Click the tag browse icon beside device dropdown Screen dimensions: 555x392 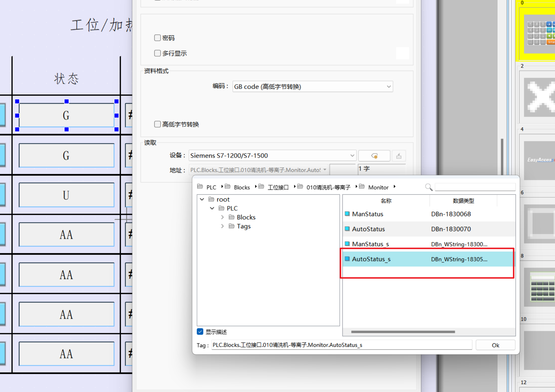pos(374,156)
